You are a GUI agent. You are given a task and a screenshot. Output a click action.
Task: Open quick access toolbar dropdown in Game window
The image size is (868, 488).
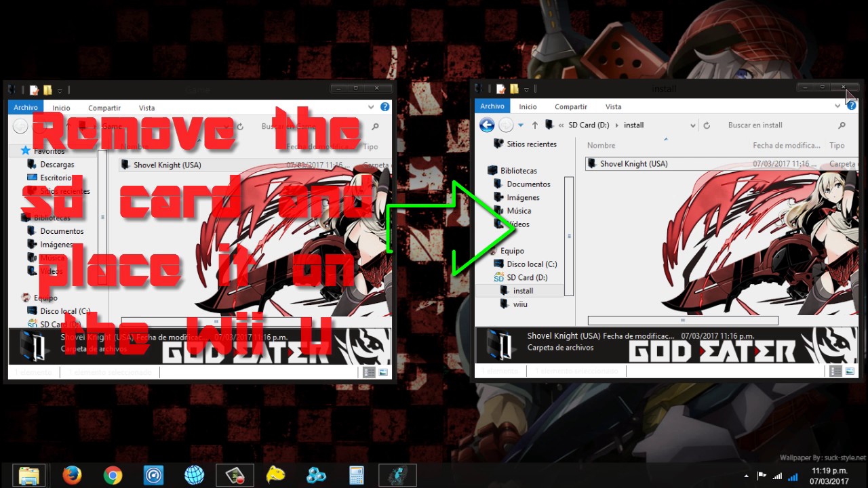click(60, 91)
